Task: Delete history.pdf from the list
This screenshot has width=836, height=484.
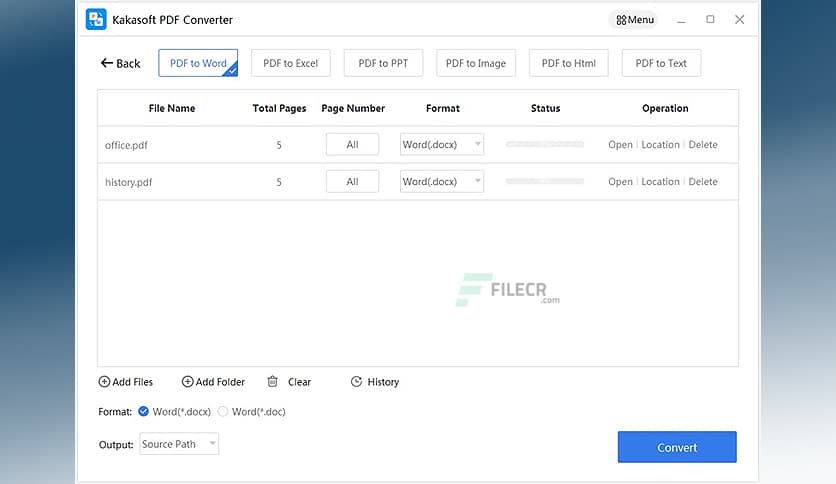Action: (x=703, y=182)
